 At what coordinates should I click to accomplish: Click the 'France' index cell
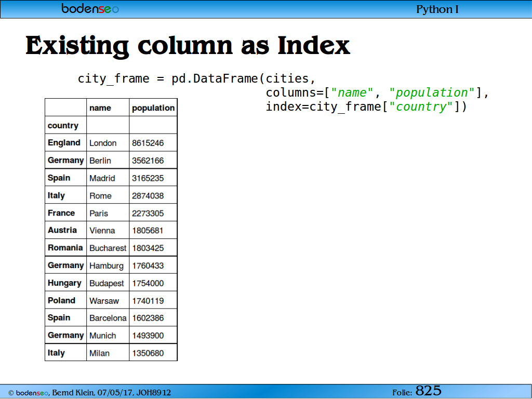coord(66,213)
